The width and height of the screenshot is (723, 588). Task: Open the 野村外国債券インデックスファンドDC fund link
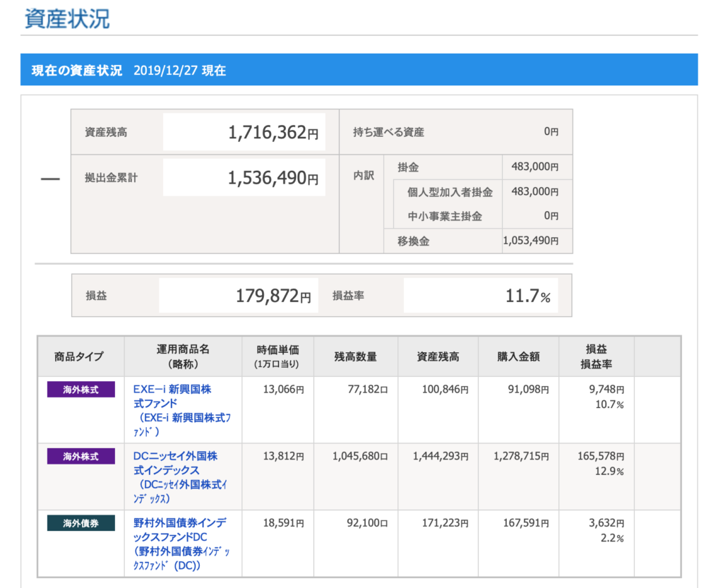[181, 544]
